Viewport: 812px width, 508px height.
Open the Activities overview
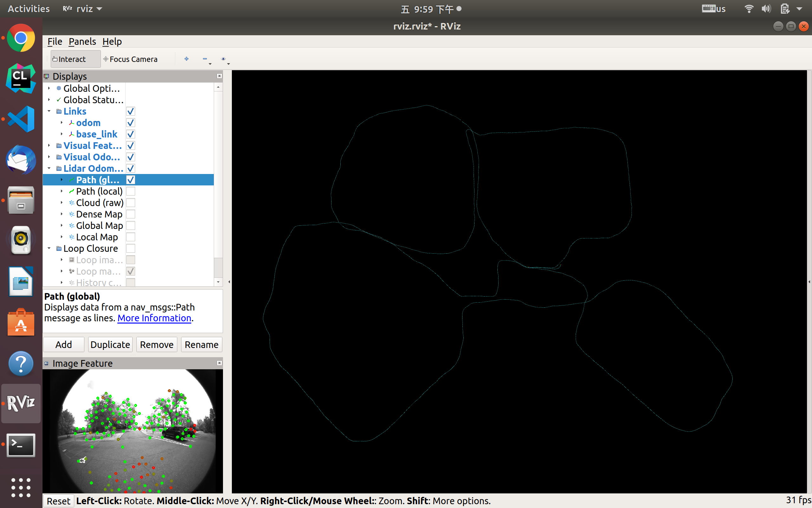[29, 9]
